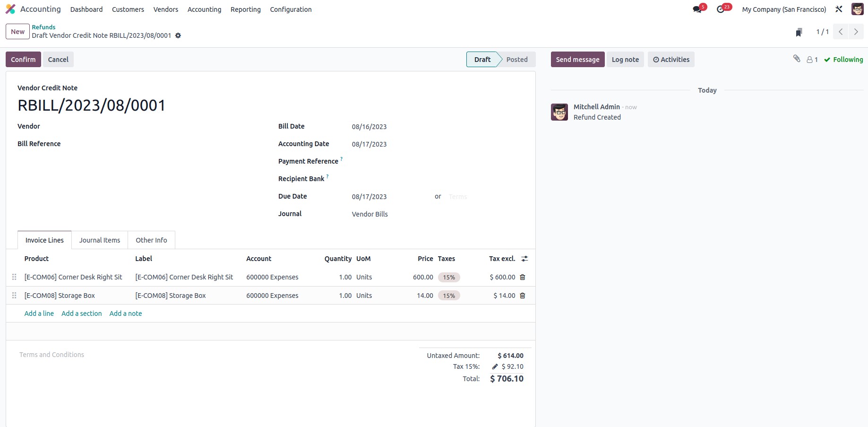The height and width of the screenshot is (427, 868).
Task: Switch to the Other Info tab
Action: click(151, 240)
